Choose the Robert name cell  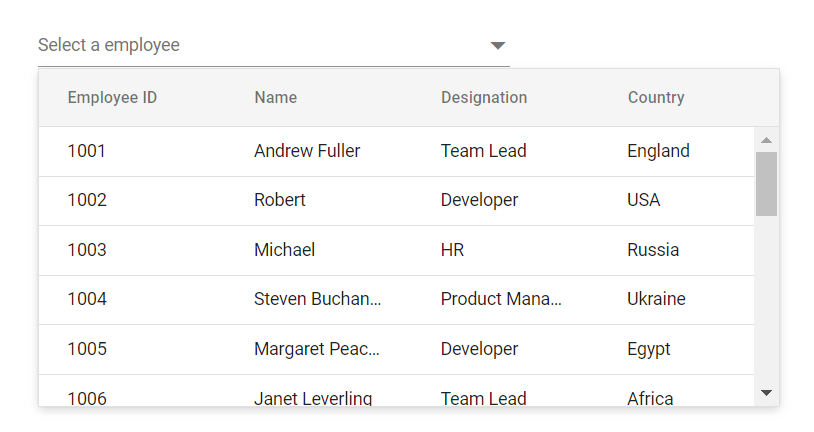click(279, 200)
